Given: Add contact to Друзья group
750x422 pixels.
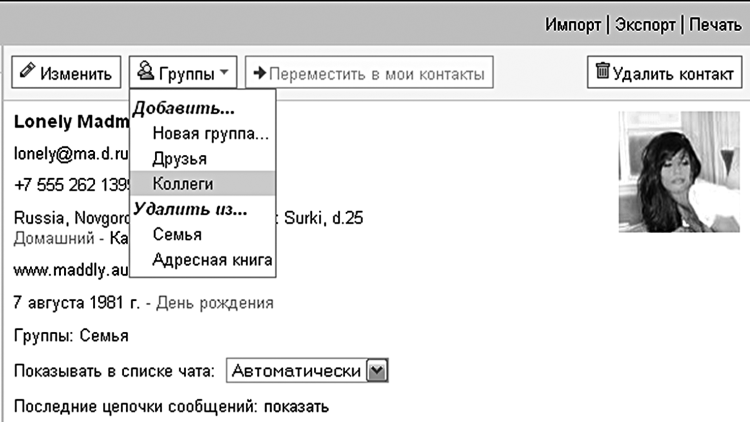Looking at the screenshot, I should 180,158.
